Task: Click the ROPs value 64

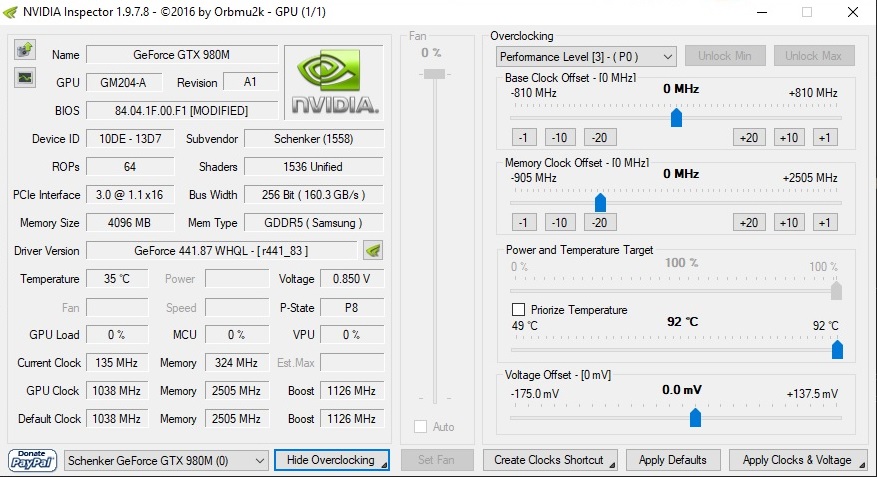Action: (x=130, y=167)
